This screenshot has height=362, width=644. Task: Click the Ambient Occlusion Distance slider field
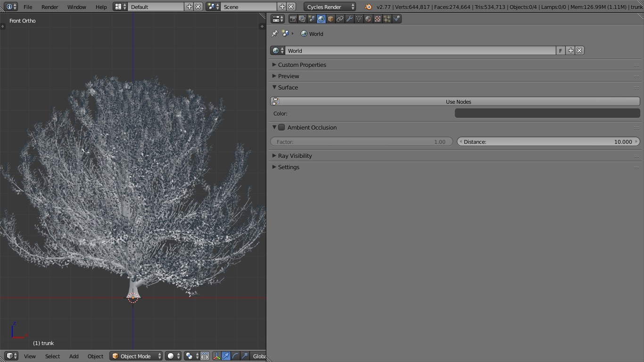[x=548, y=141]
